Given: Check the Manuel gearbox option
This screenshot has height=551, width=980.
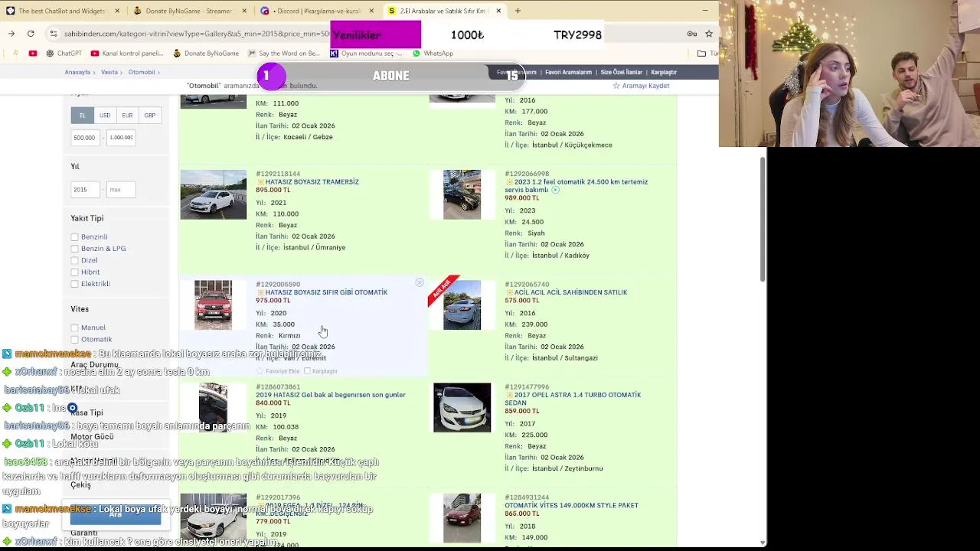Looking at the screenshot, I should point(74,328).
